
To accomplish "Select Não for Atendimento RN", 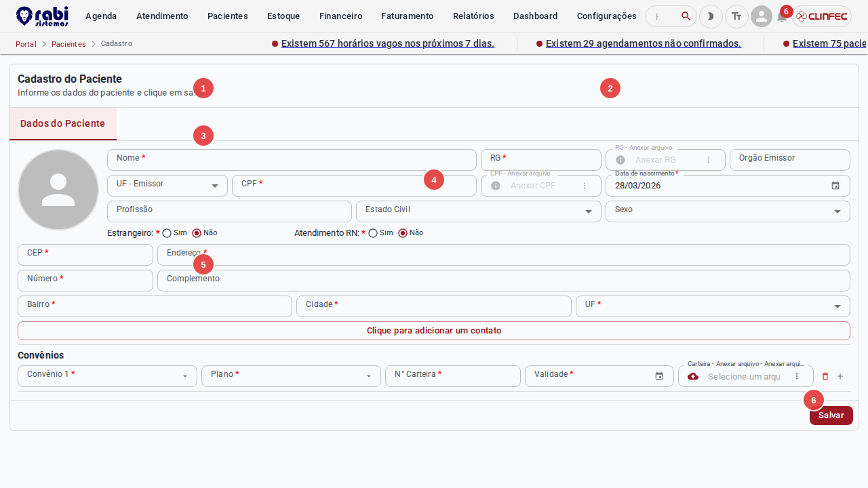I will point(403,233).
